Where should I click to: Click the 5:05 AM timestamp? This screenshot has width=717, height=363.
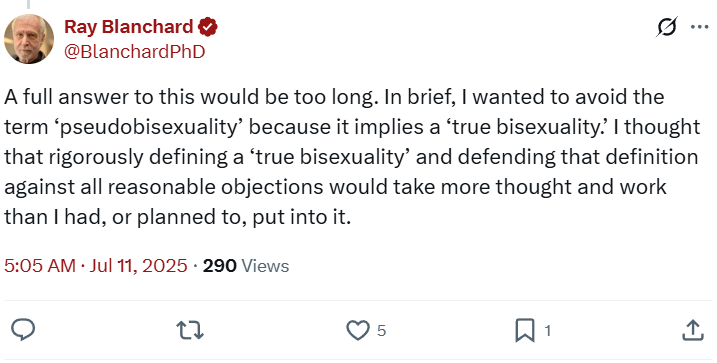pyautogui.click(x=40, y=266)
